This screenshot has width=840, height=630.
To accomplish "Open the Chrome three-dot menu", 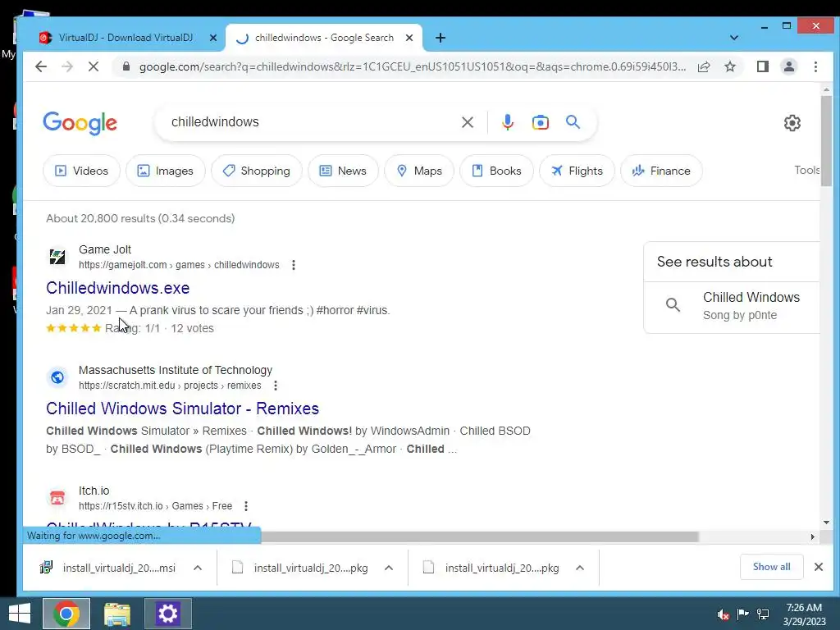I will click(815, 66).
